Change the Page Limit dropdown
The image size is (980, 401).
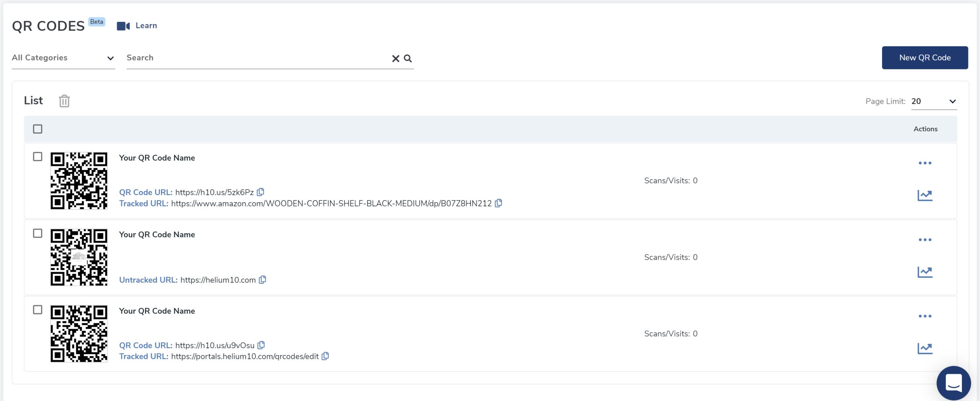coord(934,101)
